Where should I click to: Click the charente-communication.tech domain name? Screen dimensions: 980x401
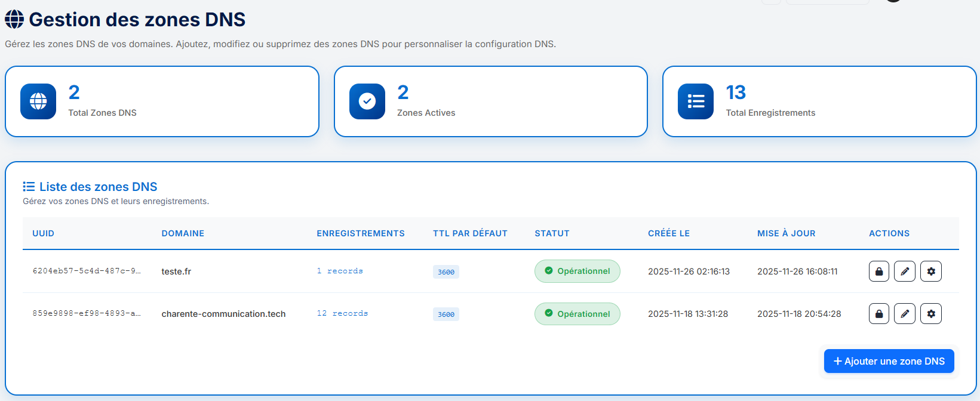click(x=223, y=314)
